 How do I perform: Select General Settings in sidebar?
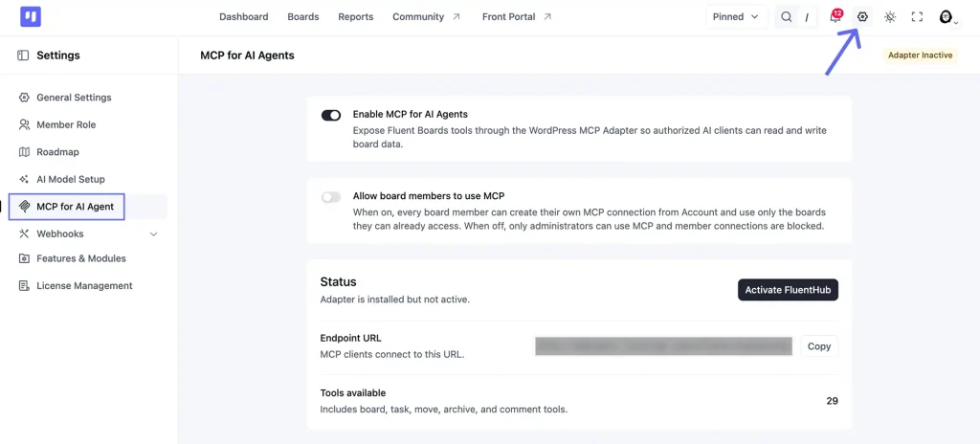74,98
